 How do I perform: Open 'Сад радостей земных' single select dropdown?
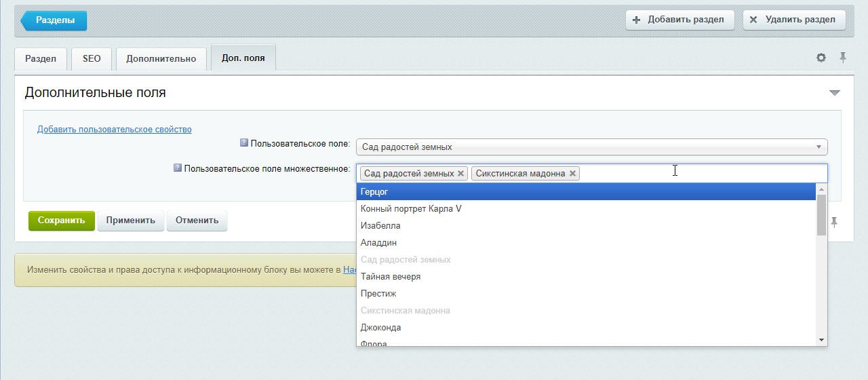(x=592, y=147)
